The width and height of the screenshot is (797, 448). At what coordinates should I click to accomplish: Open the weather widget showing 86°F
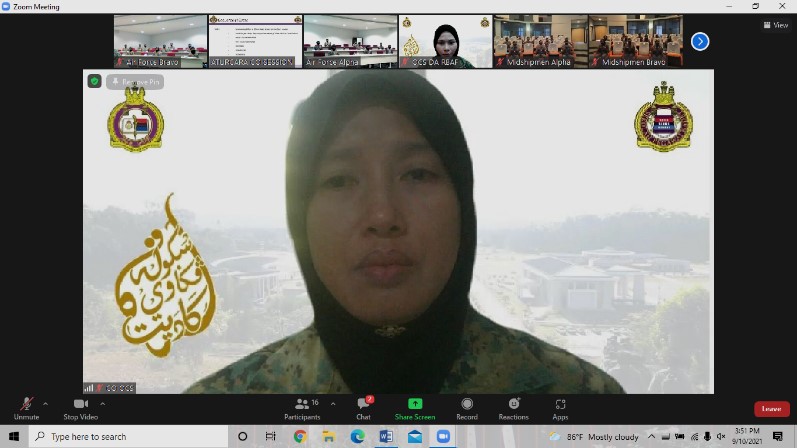click(594, 437)
